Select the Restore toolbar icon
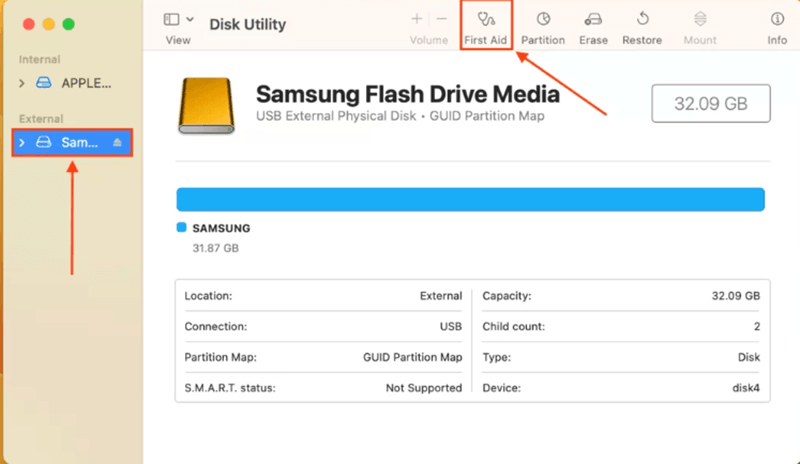The width and height of the screenshot is (800, 464). 642,20
